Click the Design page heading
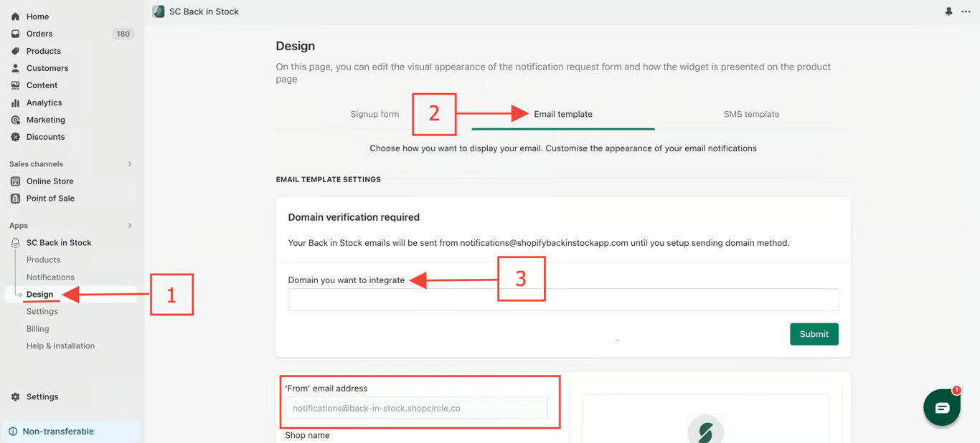Screen dimensions: 980x443 click(x=296, y=46)
